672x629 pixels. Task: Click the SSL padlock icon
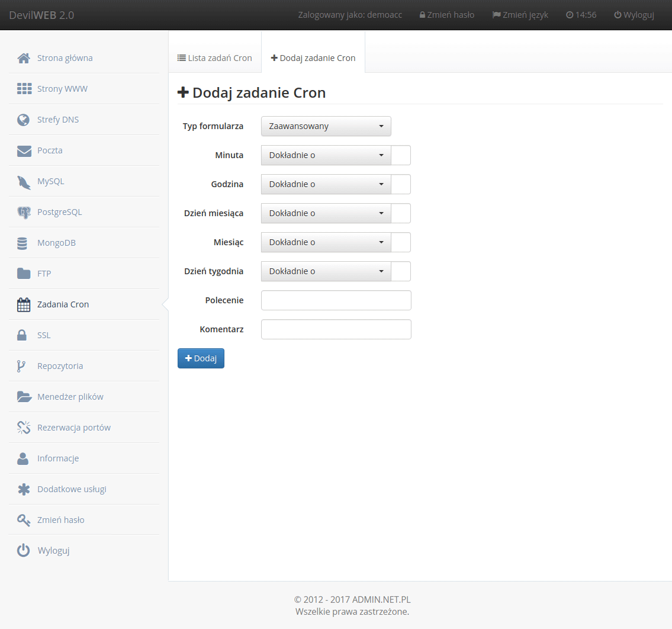coord(22,335)
